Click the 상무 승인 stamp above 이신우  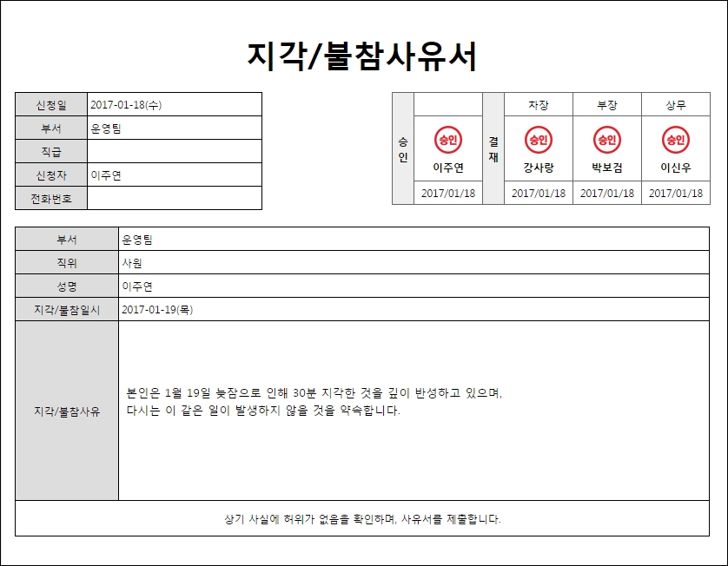(x=675, y=140)
